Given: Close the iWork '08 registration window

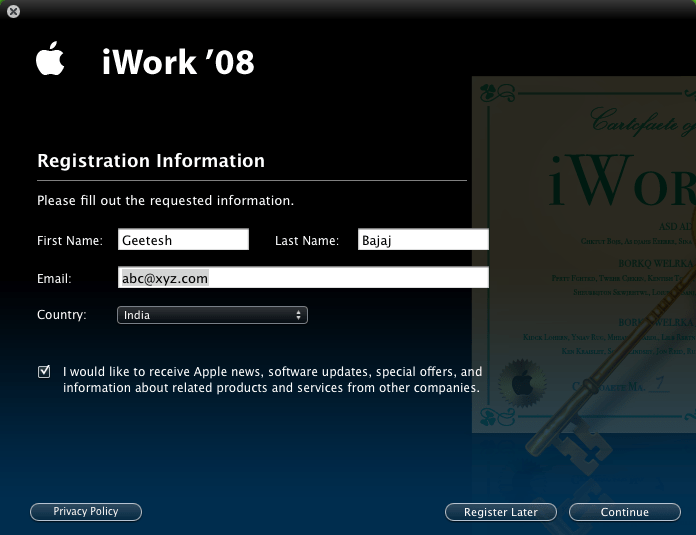Looking at the screenshot, I should [13, 11].
